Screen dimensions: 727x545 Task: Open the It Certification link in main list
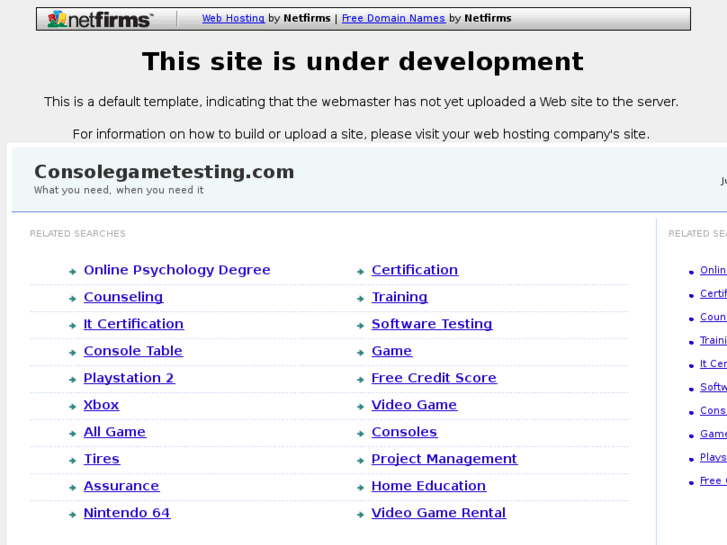(x=134, y=324)
